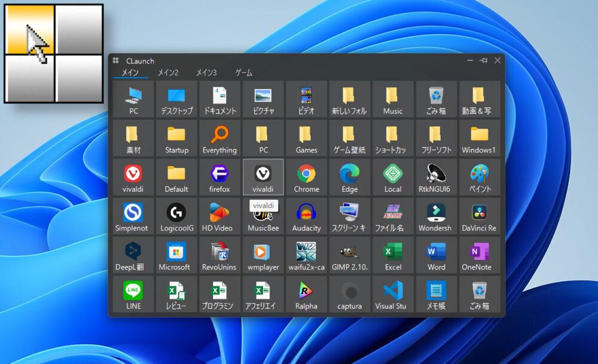
Task: Select the ゲーム tab
Action: [243, 73]
